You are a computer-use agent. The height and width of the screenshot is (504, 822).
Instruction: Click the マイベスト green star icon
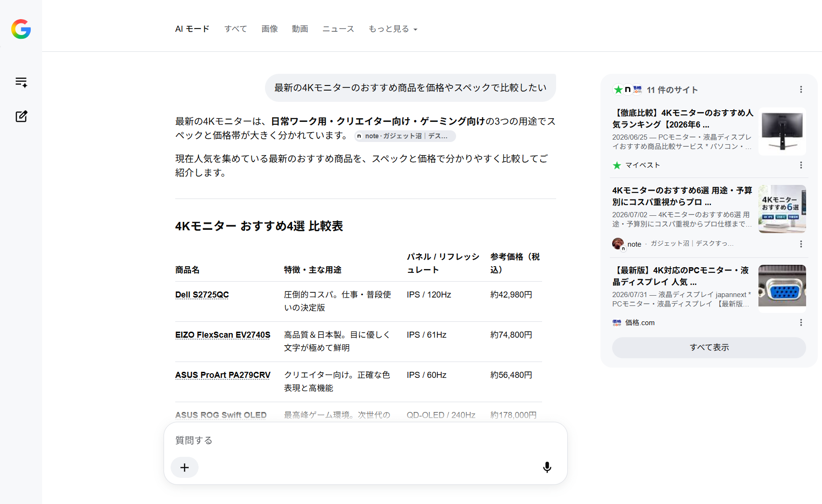[x=617, y=165]
